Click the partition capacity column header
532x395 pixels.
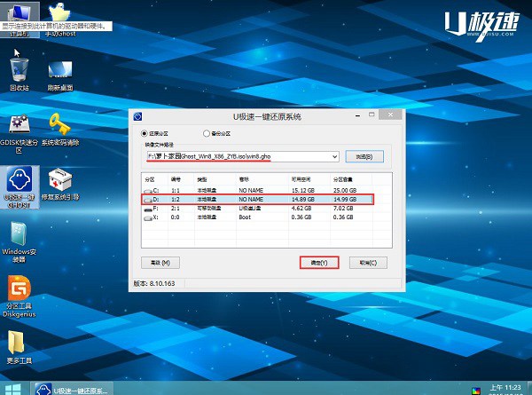coord(351,179)
